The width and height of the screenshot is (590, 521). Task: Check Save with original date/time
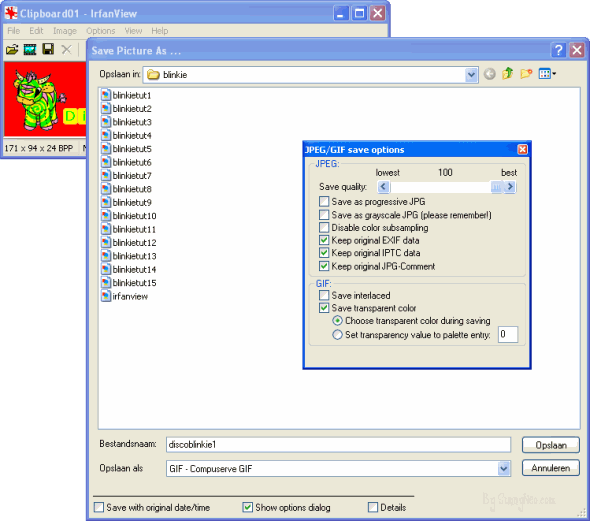(x=99, y=507)
